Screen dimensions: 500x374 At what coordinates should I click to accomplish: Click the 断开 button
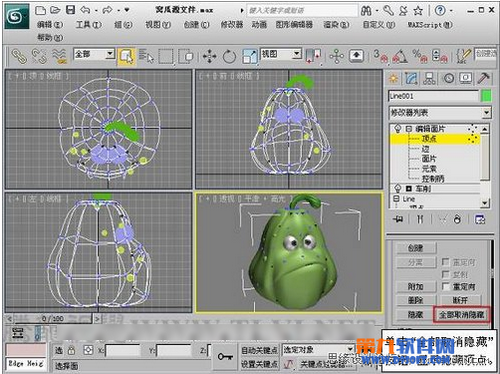coord(460,300)
